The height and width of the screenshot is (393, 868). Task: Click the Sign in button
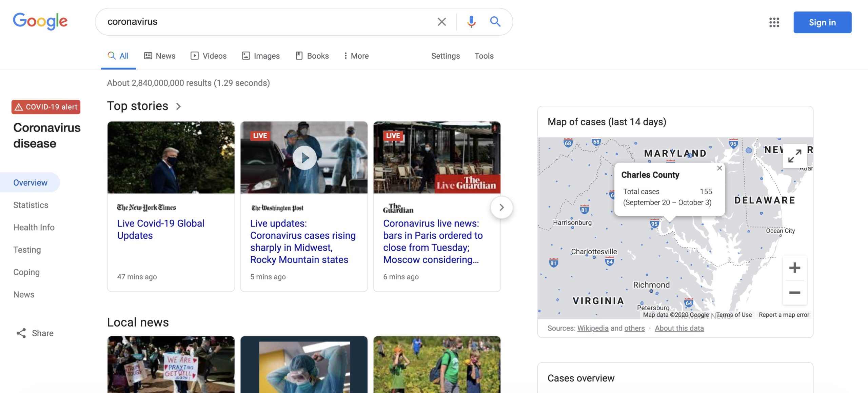(x=822, y=22)
